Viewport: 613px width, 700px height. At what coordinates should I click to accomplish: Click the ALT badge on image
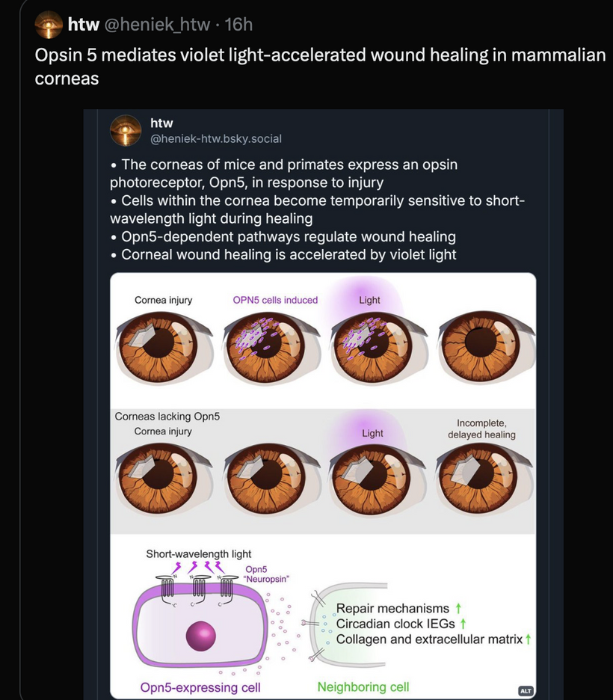pyautogui.click(x=526, y=690)
